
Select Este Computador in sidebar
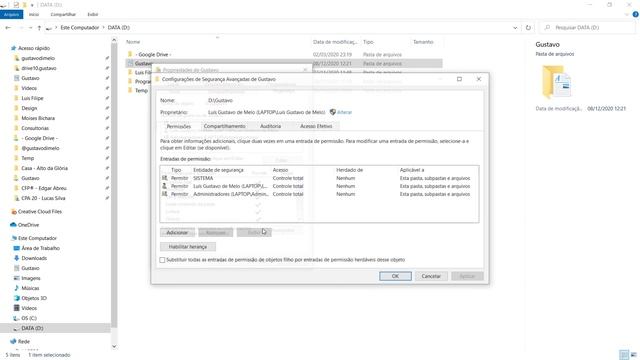pos(34,238)
